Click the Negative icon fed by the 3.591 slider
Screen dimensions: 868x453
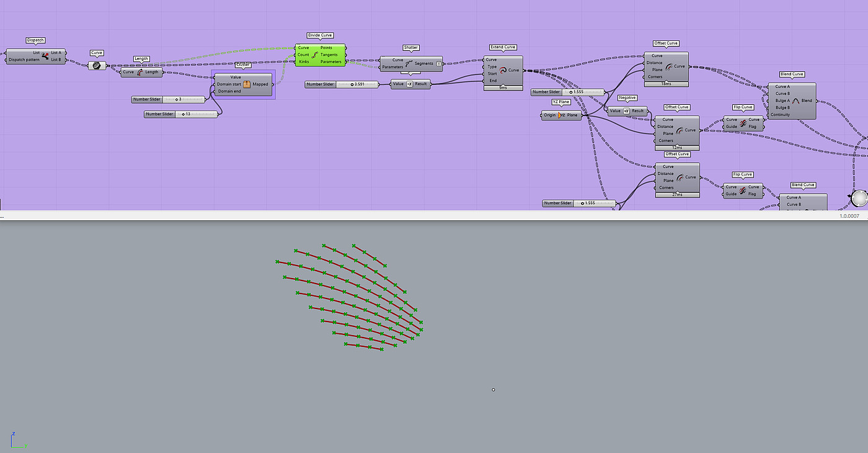[x=409, y=84]
